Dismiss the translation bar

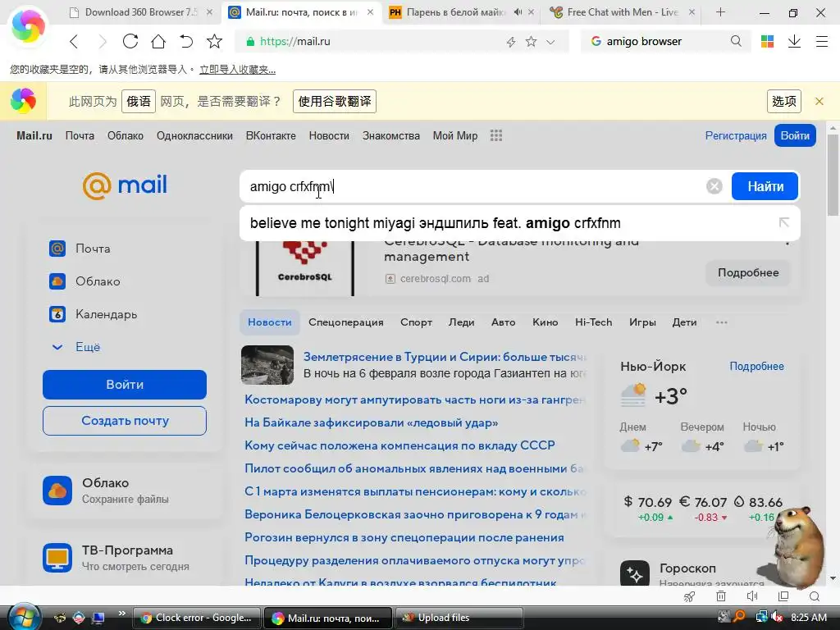(819, 101)
